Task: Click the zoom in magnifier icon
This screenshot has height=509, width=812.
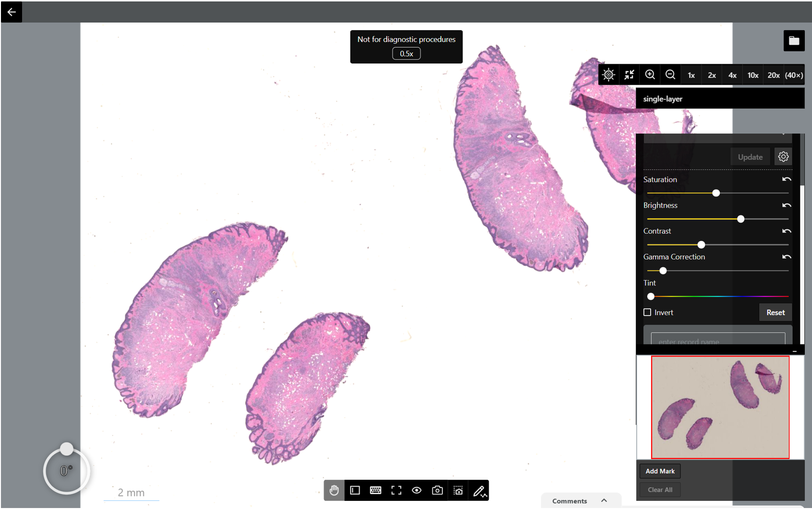Action: (650, 75)
